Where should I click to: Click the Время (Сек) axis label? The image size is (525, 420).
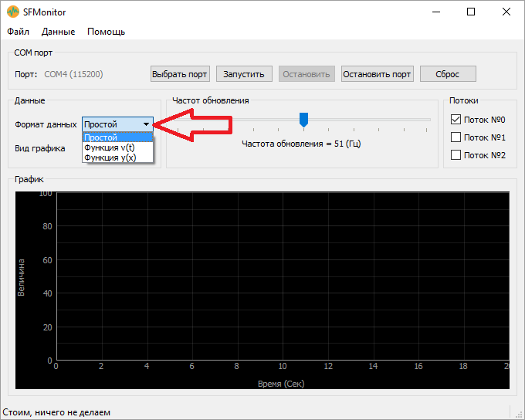coord(281,384)
